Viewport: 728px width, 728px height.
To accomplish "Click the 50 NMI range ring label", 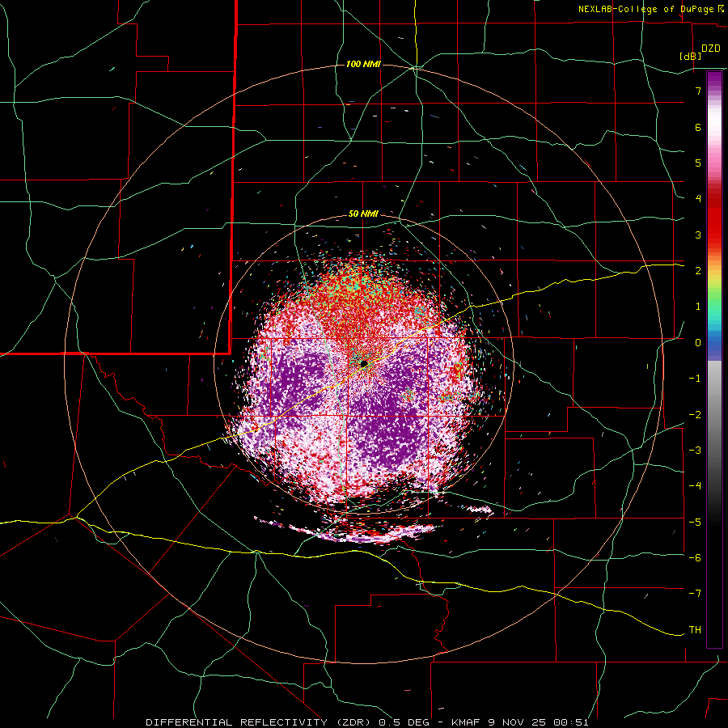I will coord(363,214).
